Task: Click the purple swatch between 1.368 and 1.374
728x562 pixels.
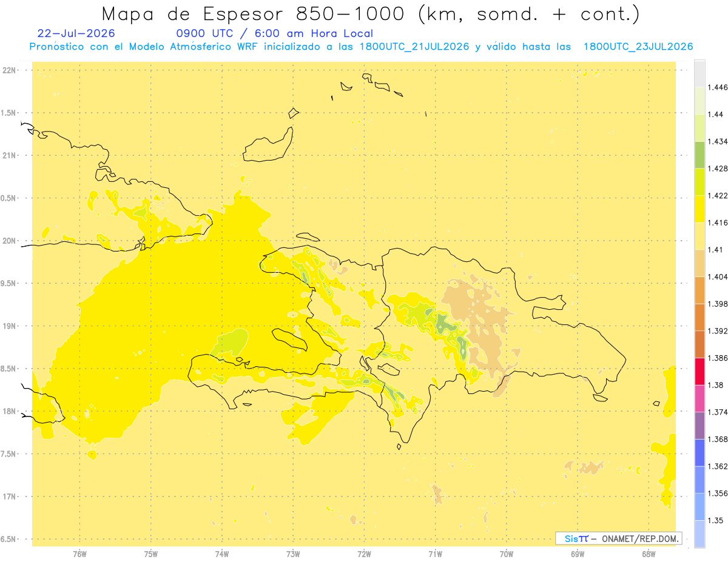Action: click(x=699, y=425)
